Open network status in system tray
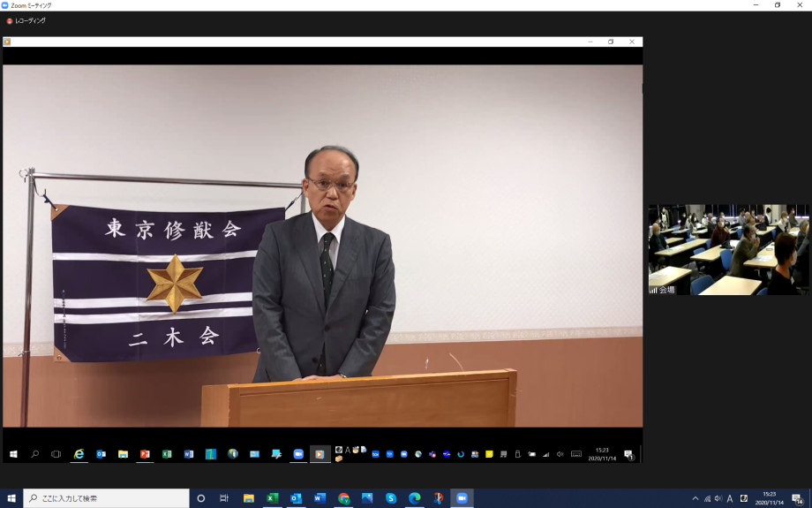The width and height of the screenshot is (812, 508). [707, 498]
